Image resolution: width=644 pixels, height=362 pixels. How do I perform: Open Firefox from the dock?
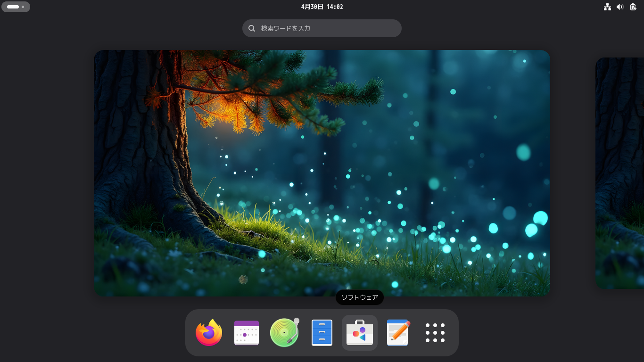point(209,333)
